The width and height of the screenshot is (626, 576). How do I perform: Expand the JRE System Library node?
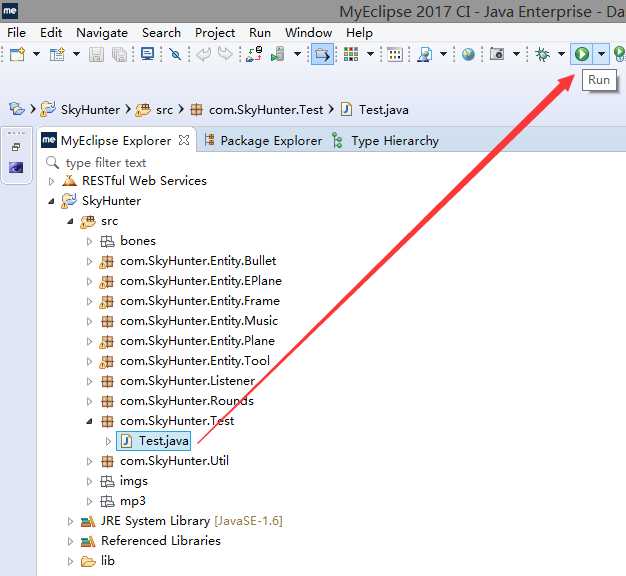point(70,521)
